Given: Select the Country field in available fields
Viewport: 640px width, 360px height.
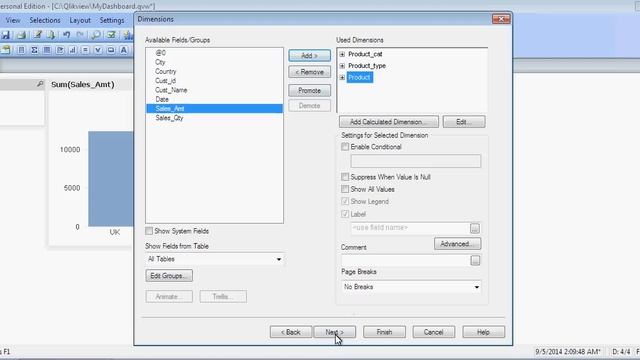Looking at the screenshot, I should (165, 71).
